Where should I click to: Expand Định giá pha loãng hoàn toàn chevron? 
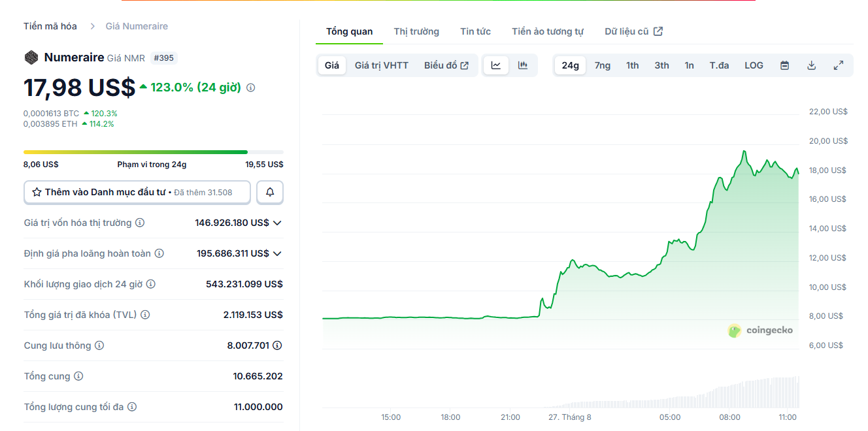click(x=277, y=253)
